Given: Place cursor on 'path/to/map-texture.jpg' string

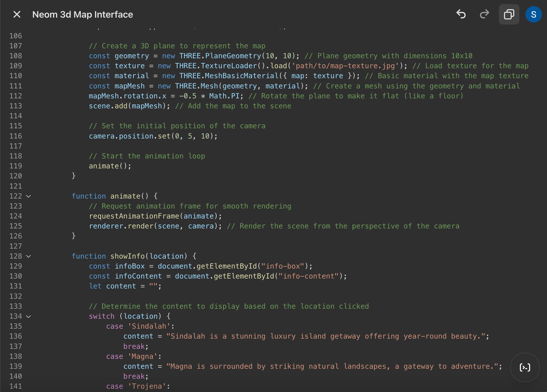Looking at the screenshot, I should pos(345,66).
